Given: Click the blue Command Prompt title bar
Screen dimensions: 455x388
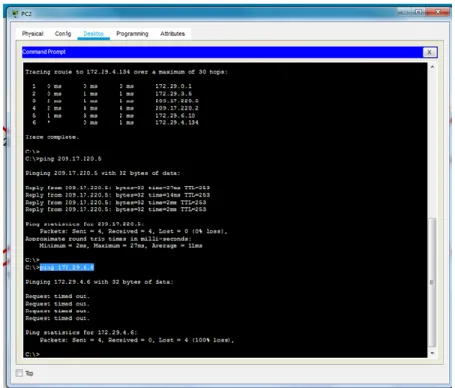Looking at the screenshot, I should tap(222, 52).
